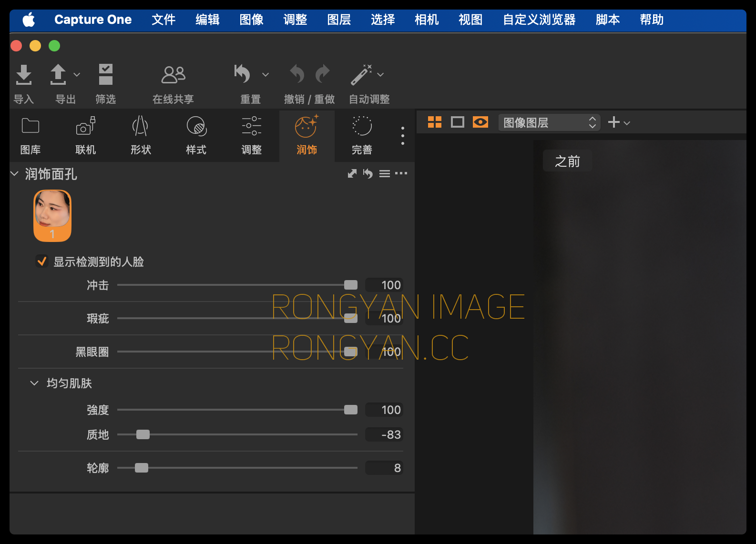Click the panel expand arrows icon
The image size is (756, 544).
352,173
